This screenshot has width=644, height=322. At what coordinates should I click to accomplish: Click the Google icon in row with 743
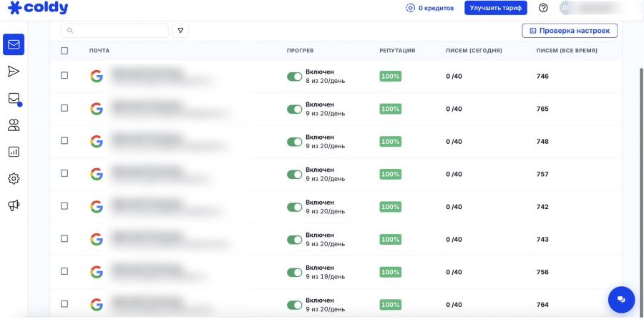click(97, 239)
